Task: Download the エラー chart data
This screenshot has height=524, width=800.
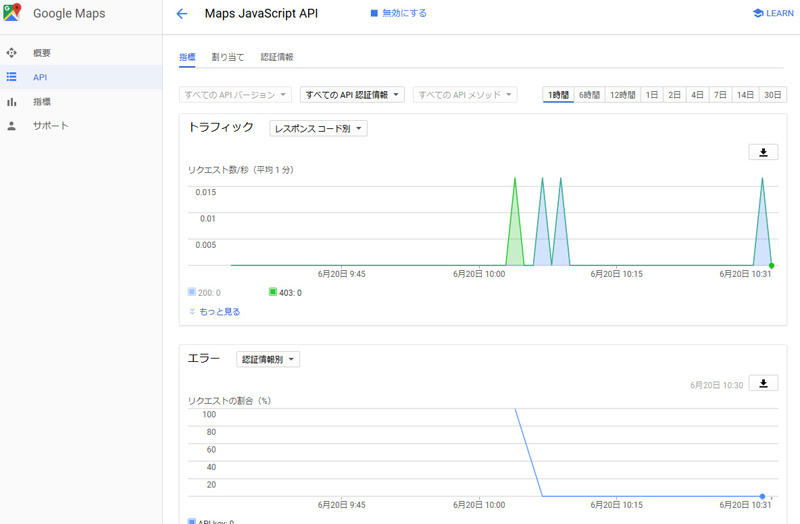Action: coord(763,383)
